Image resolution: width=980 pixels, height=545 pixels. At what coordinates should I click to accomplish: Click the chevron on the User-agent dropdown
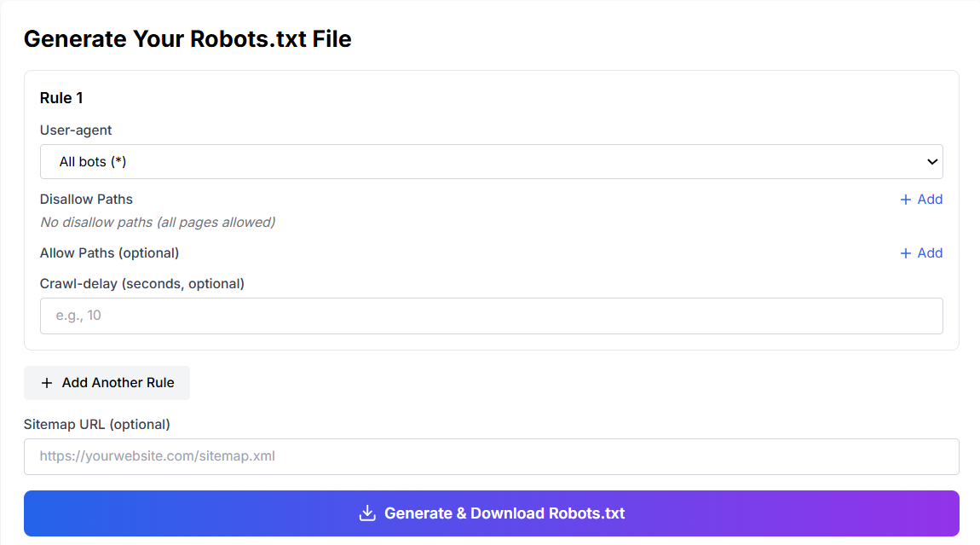click(931, 161)
